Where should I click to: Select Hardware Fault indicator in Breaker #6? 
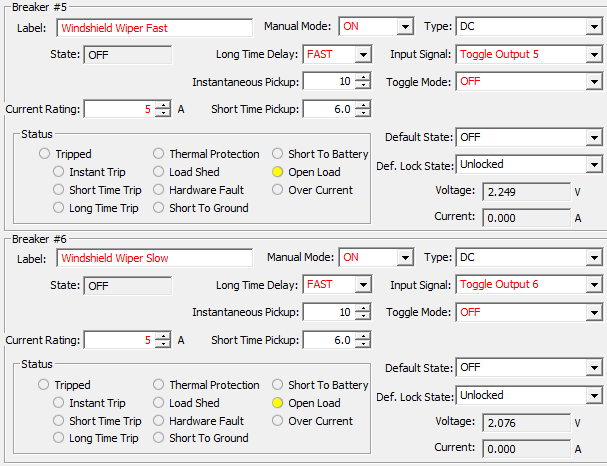click(x=159, y=421)
